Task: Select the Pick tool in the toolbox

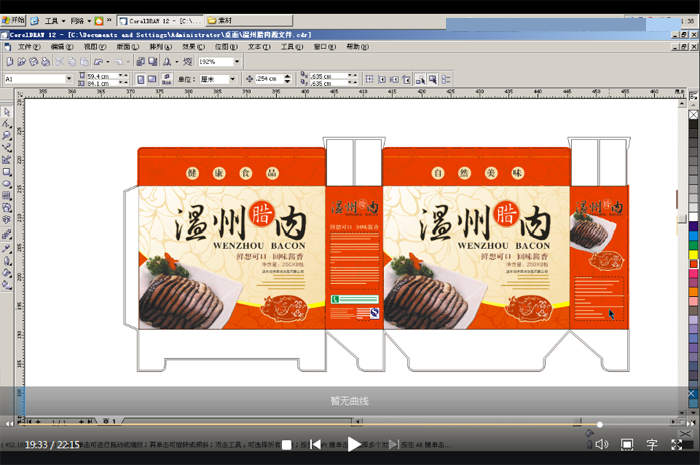Action: tap(6, 111)
